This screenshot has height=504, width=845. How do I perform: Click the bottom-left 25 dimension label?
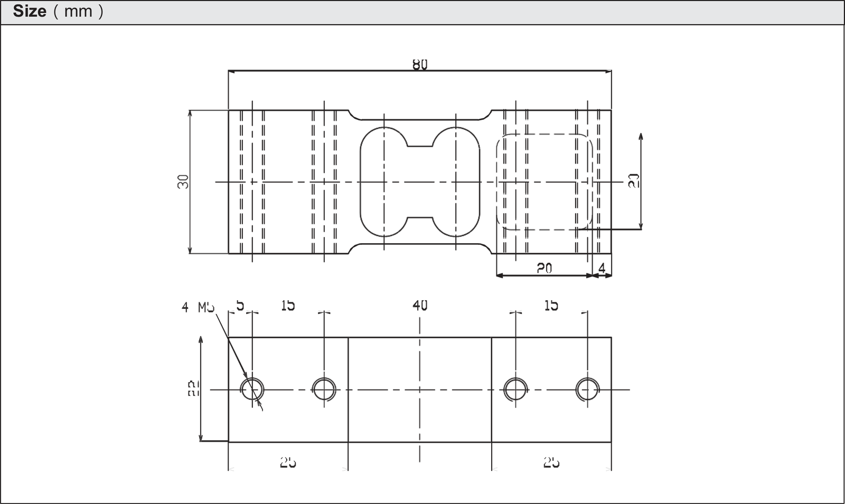pyautogui.click(x=288, y=463)
